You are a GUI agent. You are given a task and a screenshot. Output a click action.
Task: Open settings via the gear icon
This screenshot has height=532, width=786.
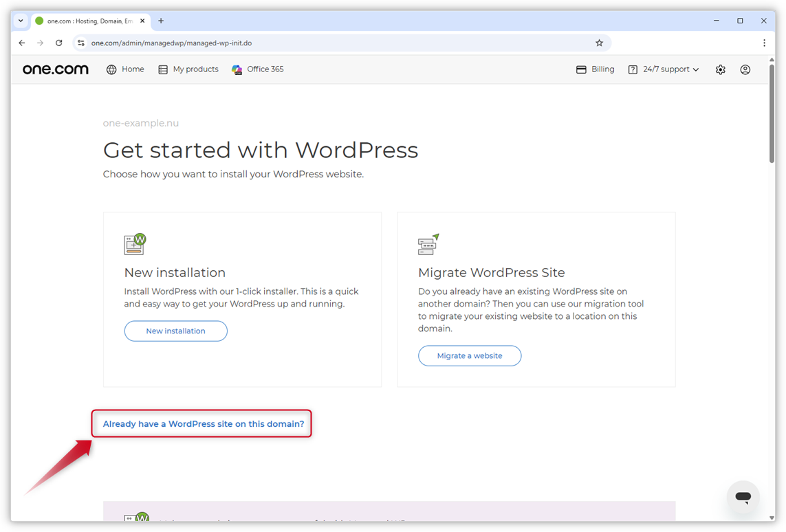point(721,69)
